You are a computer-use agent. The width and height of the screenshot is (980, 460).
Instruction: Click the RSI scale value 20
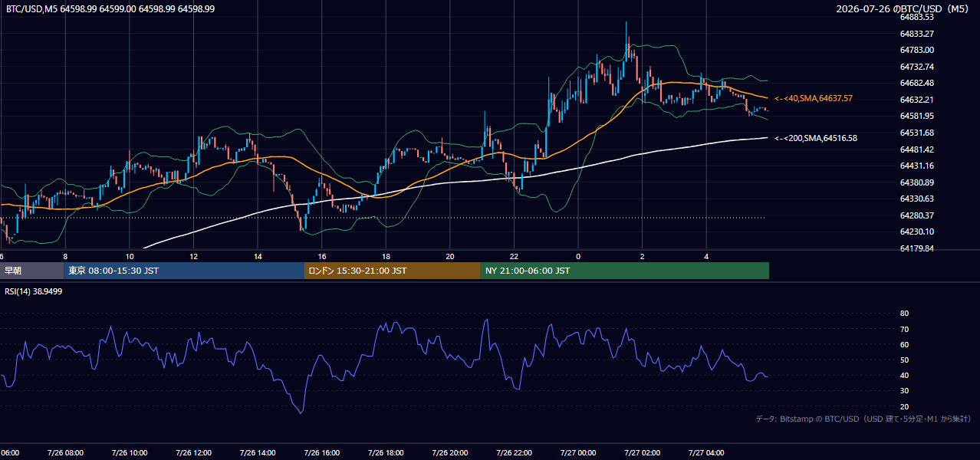[x=904, y=406]
